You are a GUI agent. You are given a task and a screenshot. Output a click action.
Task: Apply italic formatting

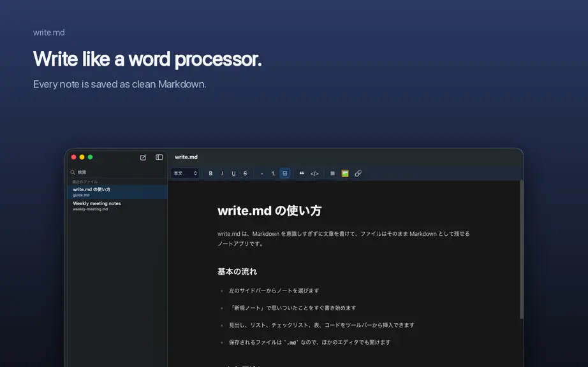click(x=222, y=173)
